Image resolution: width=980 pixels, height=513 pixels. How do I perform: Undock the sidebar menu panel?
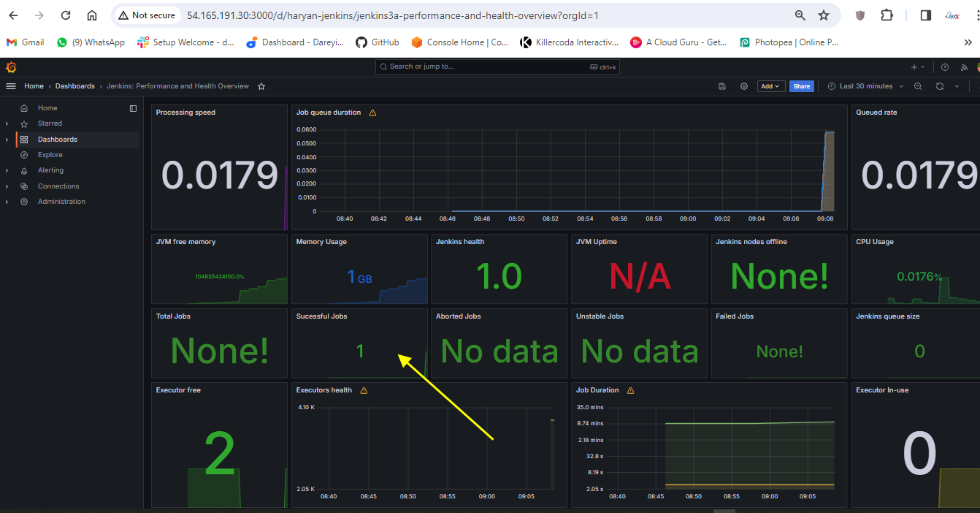click(x=133, y=108)
